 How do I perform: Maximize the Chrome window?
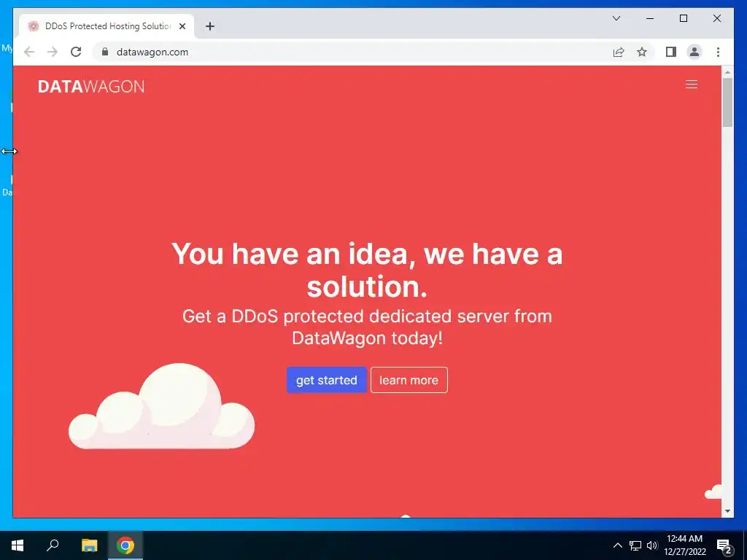tap(683, 18)
